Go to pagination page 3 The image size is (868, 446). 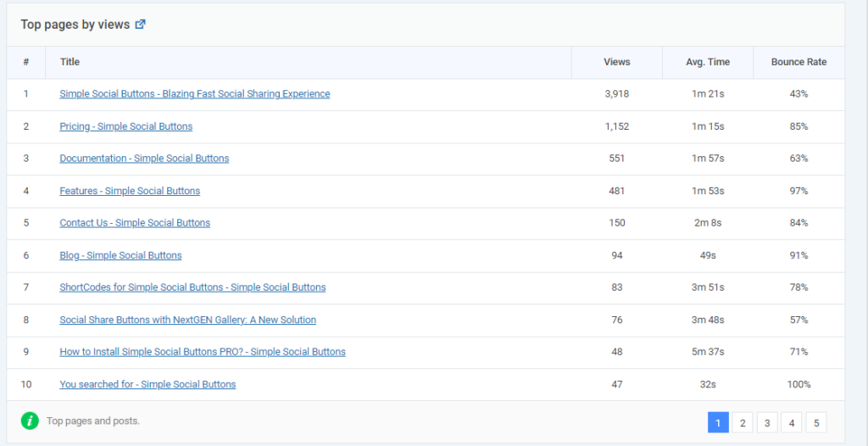[767, 423]
